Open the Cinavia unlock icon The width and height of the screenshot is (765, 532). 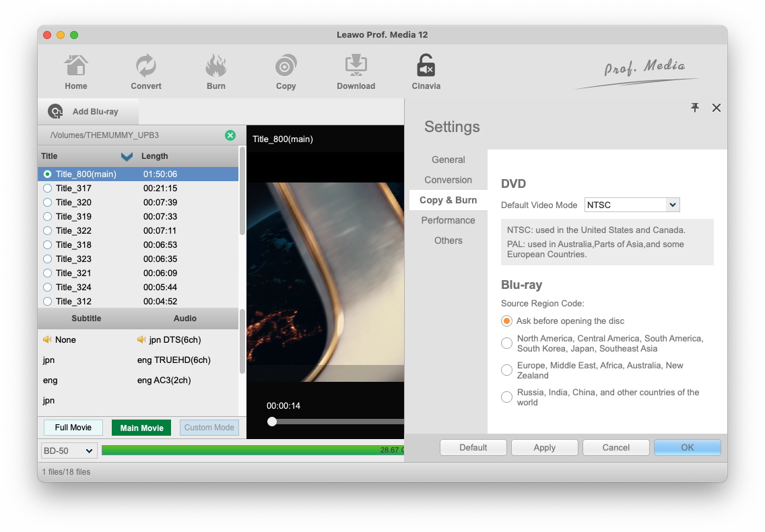[x=426, y=67]
